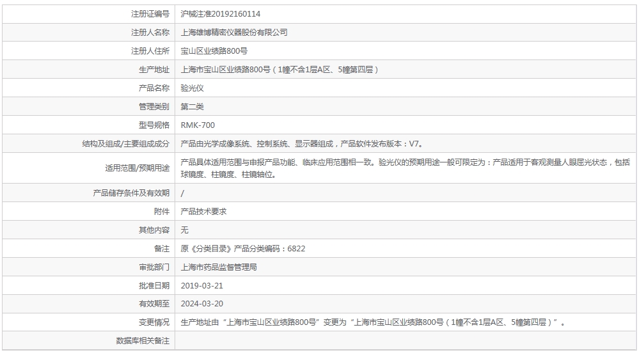The width and height of the screenshot is (644, 355).
Task: Click the 数据库相关备注 label
Action: 143,341
